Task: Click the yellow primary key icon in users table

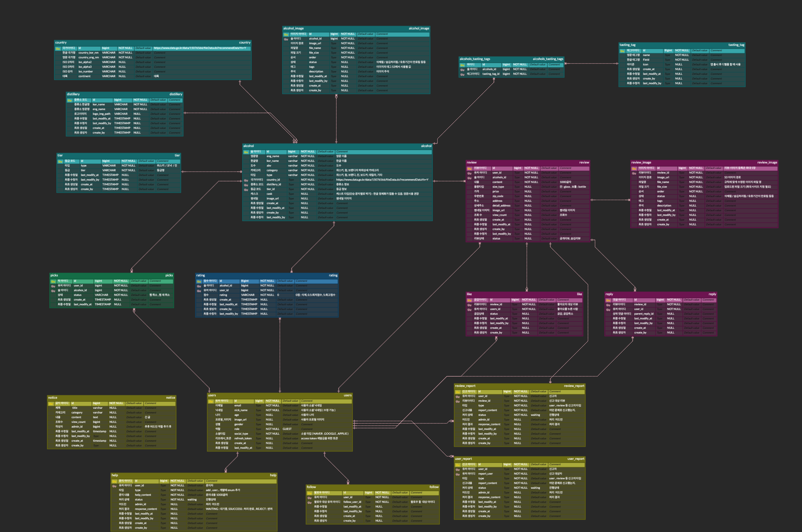Action: pos(211,401)
